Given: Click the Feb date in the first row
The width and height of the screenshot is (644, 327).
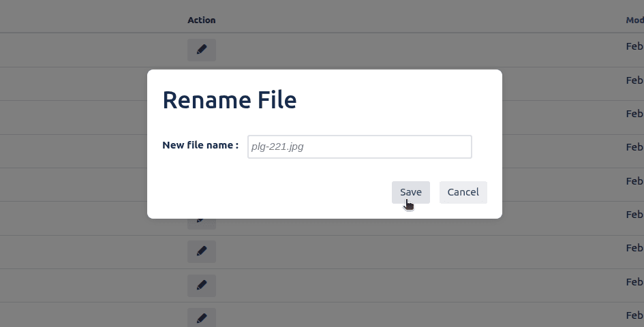Looking at the screenshot, I should coord(634,46).
